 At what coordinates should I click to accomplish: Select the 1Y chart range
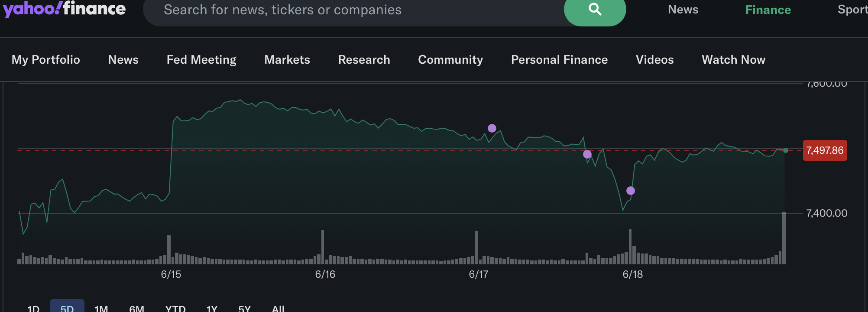(212, 309)
